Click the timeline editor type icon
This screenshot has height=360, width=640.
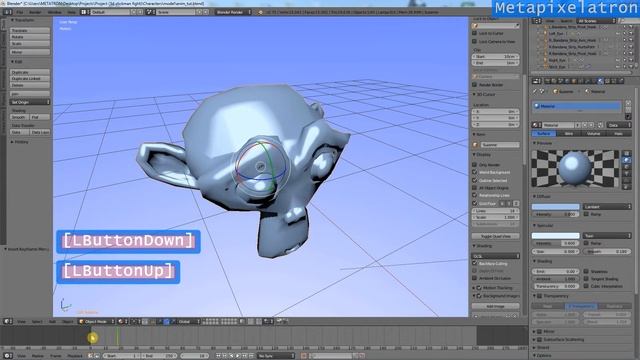tap(7, 356)
